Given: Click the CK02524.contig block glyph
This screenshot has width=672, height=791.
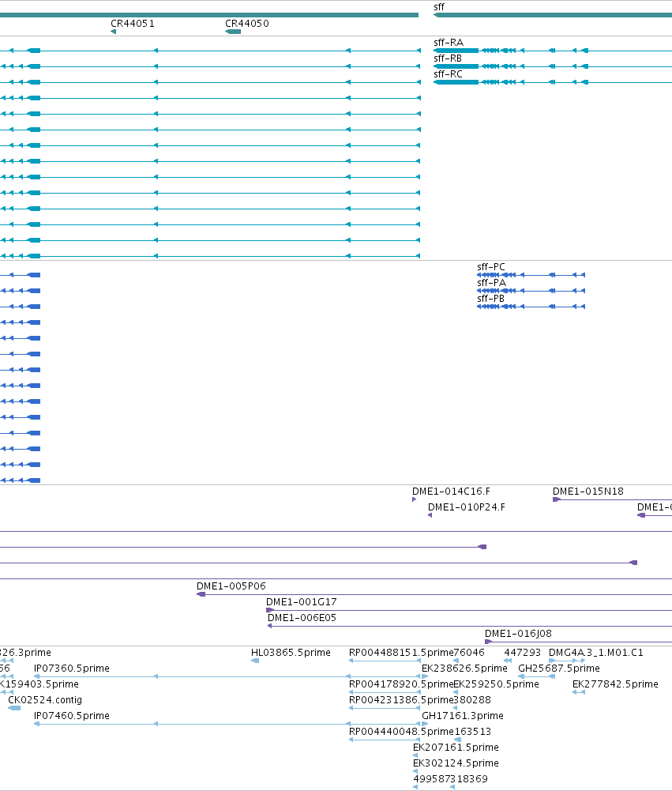Looking at the screenshot, I should 14,708.
